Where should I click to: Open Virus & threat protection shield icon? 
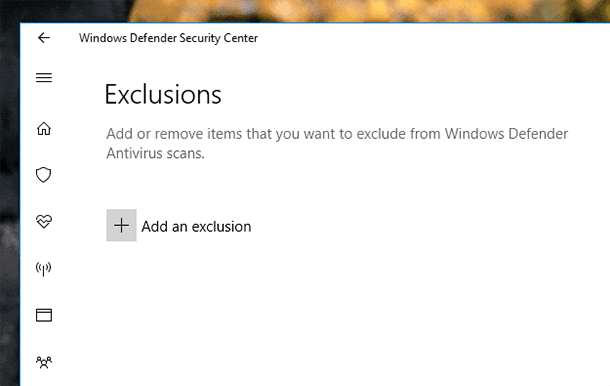click(x=44, y=175)
